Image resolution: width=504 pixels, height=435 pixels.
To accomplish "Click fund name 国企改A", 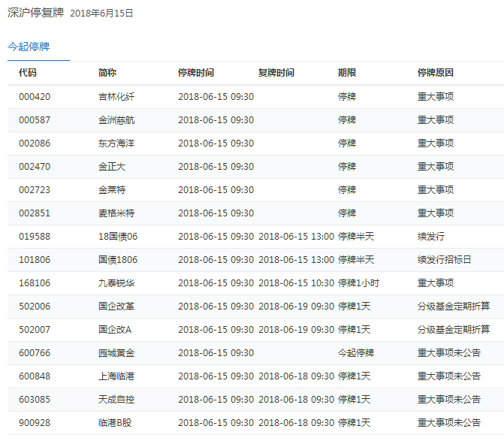I will (x=115, y=330).
